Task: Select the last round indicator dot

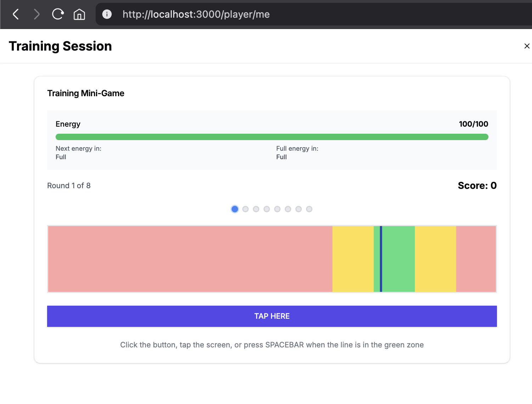Action: [309, 209]
